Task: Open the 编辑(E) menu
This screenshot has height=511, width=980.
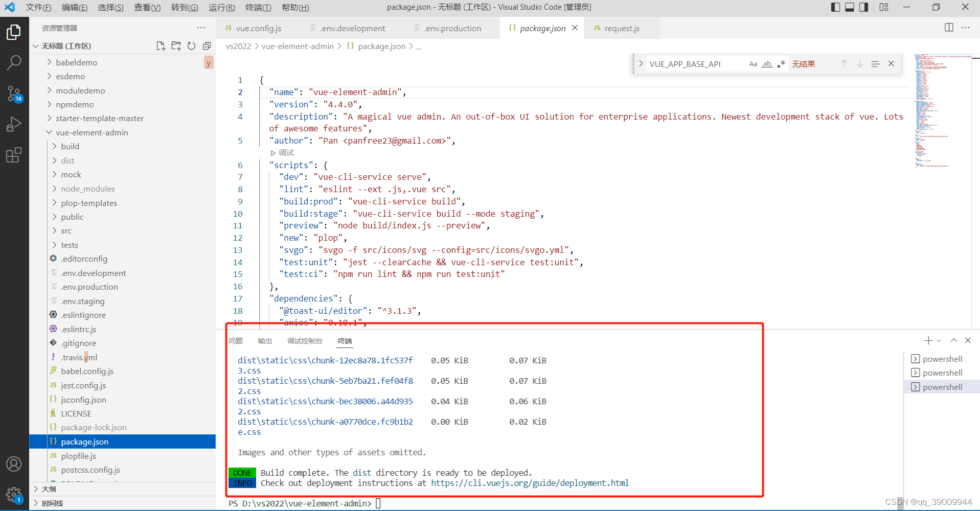Action: (x=75, y=7)
